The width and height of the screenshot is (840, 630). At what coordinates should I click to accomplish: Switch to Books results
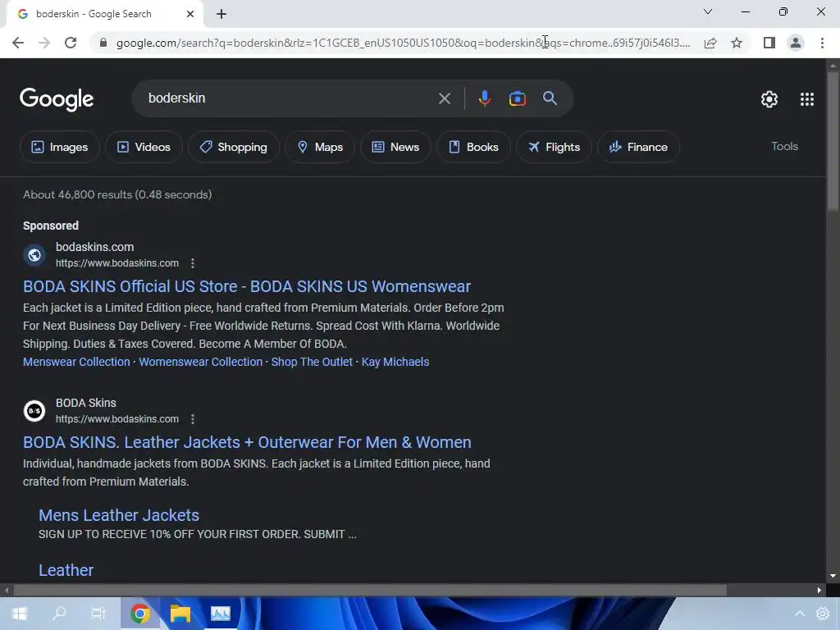pyautogui.click(x=473, y=147)
